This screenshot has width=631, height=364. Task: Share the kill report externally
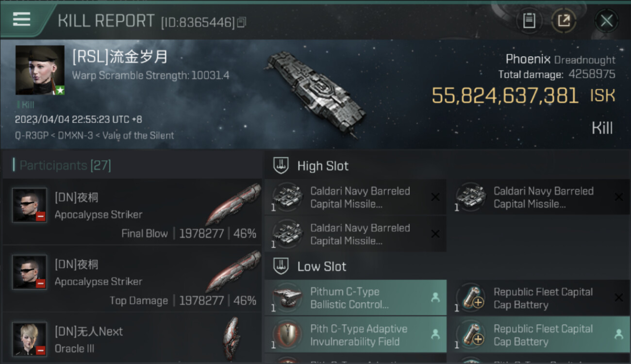coord(564,20)
